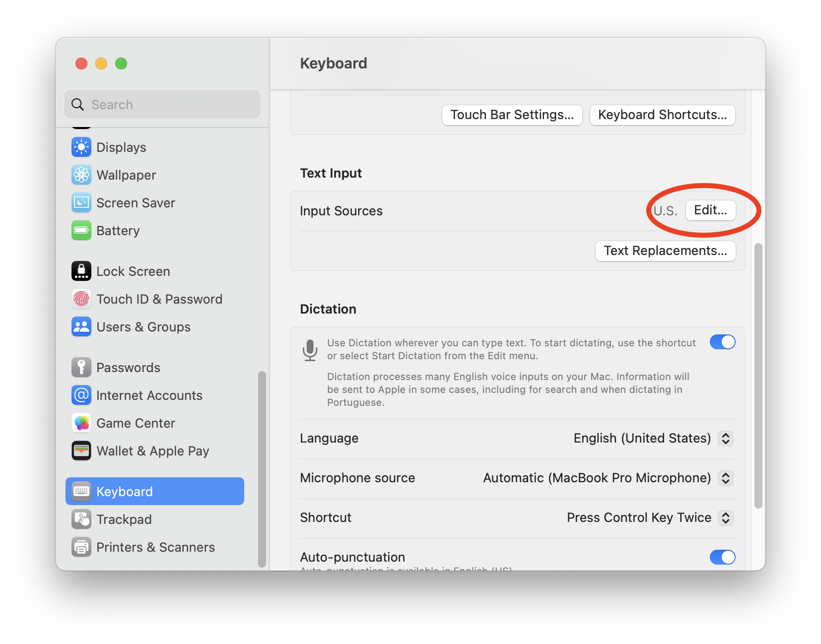Screen dimensions: 821x644
Task: Select the Users & Groups icon
Action: [x=81, y=327]
